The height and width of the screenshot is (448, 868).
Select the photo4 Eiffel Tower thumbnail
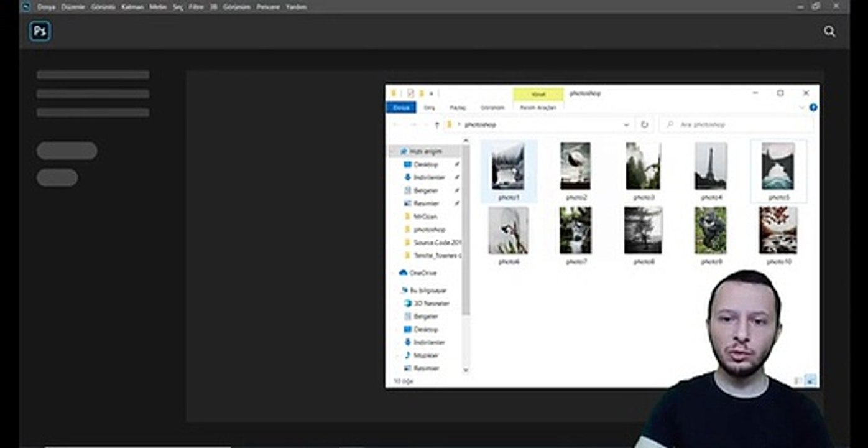(x=711, y=166)
